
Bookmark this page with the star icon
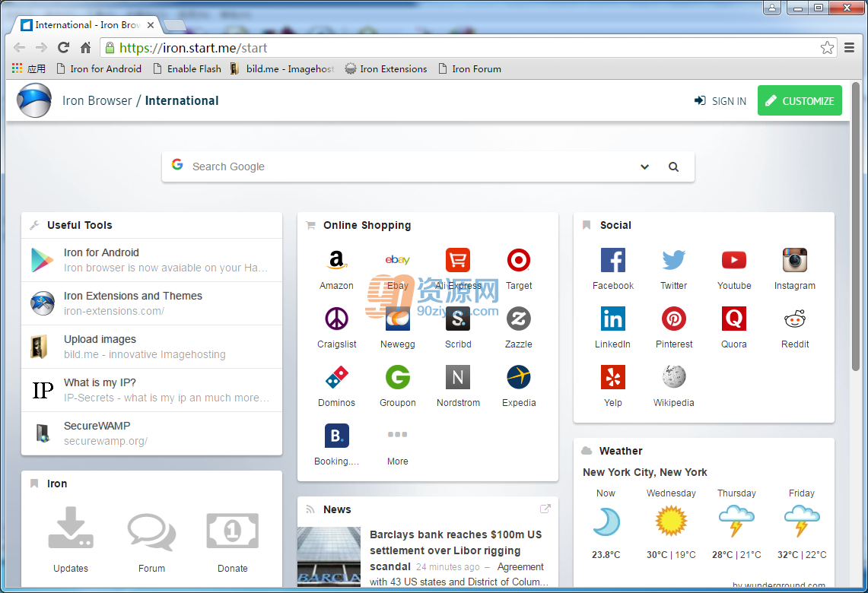click(827, 48)
